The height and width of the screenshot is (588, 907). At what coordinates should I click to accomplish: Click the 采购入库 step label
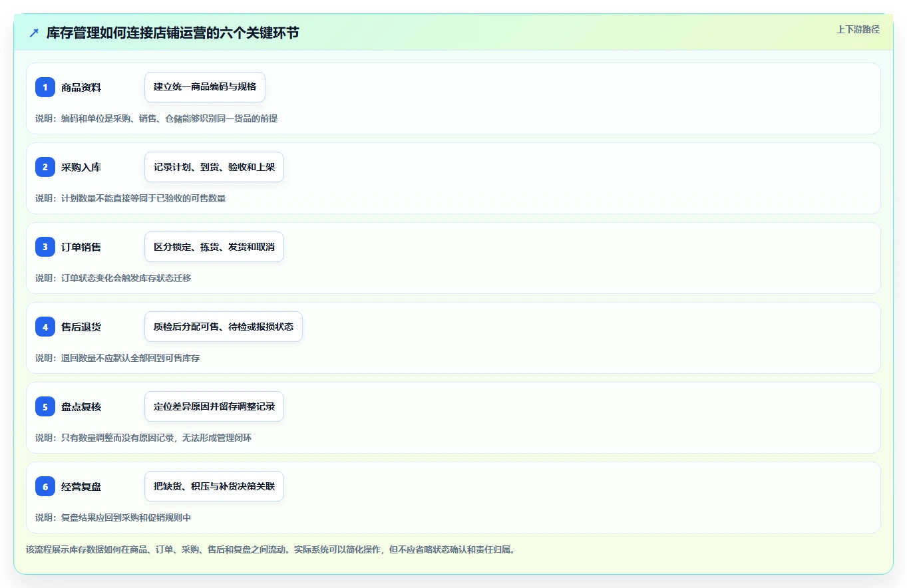coord(81,167)
